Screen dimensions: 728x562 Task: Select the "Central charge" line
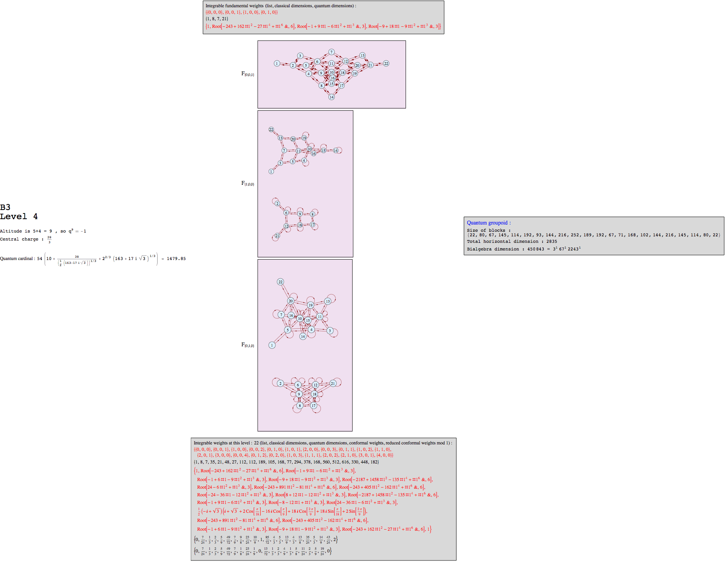(x=26, y=239)
